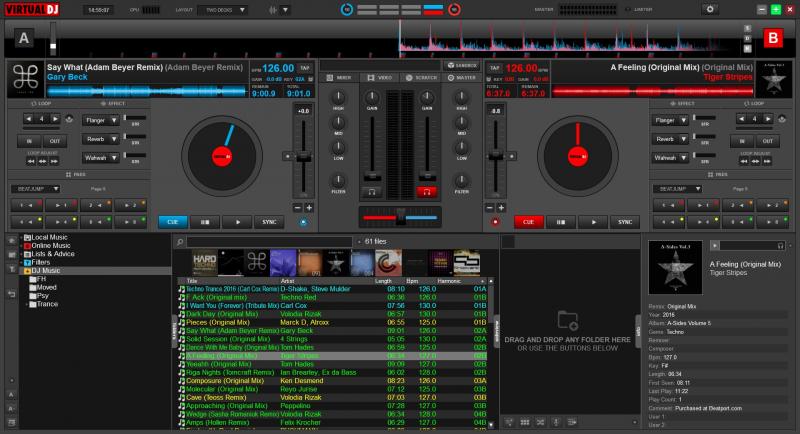Start playback on deck B
The width and height of the screenshot is (800, 434).
(593, 222)
